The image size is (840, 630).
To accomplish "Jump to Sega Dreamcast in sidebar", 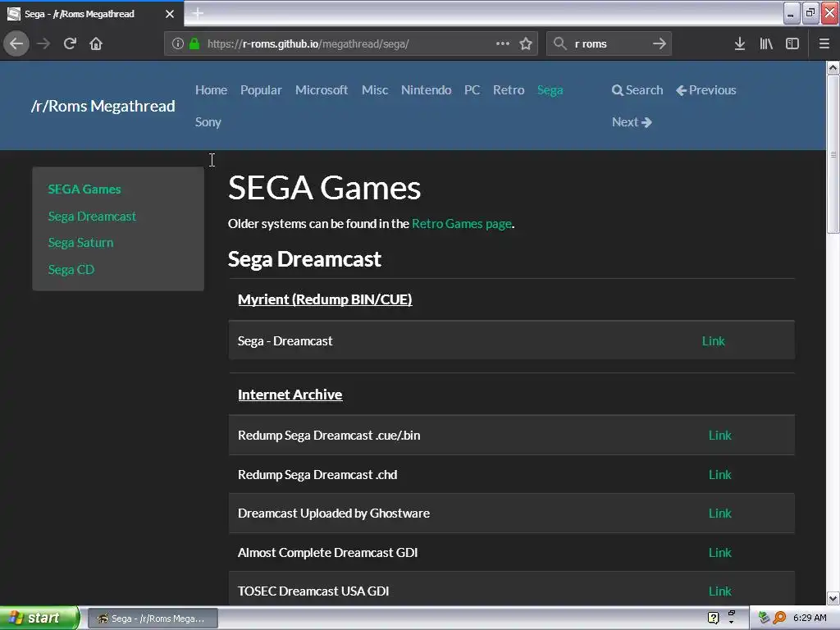I will (x=92, y=216).
